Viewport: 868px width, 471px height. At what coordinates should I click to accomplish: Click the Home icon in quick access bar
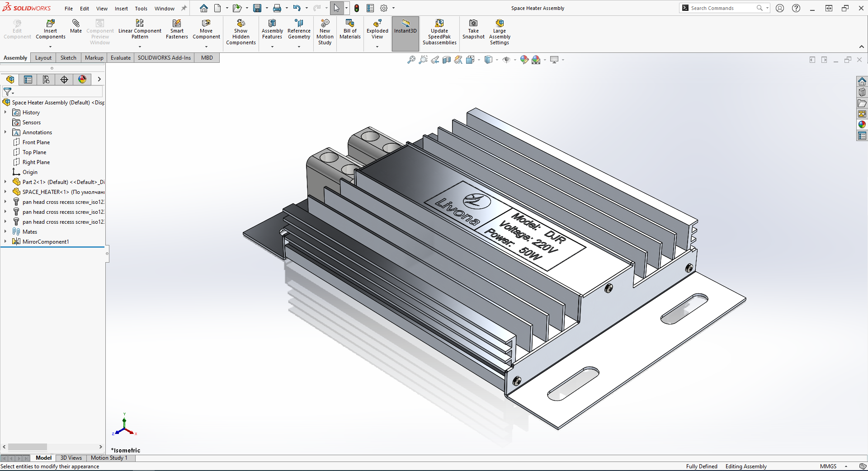[204, 8]
